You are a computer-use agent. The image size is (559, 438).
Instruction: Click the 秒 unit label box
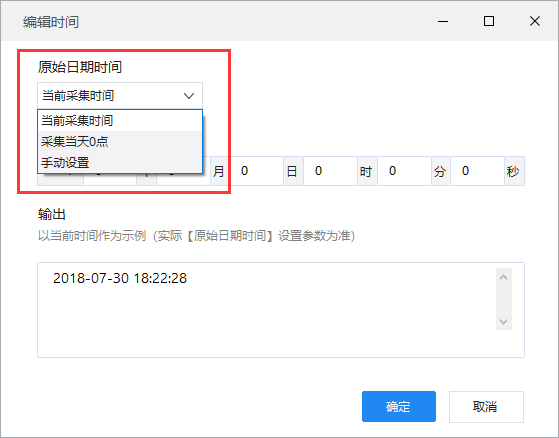[514, 171]
